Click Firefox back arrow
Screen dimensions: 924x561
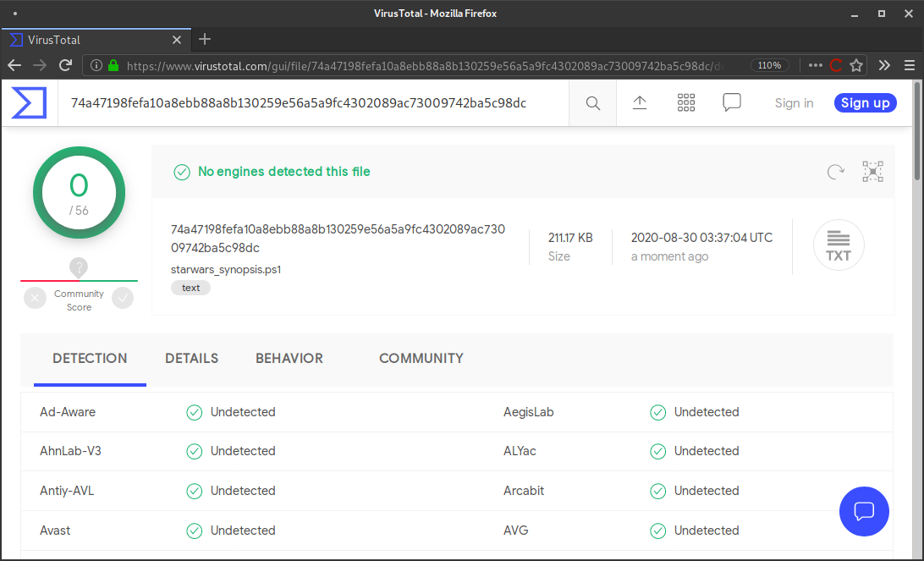[x=14, y=65]
